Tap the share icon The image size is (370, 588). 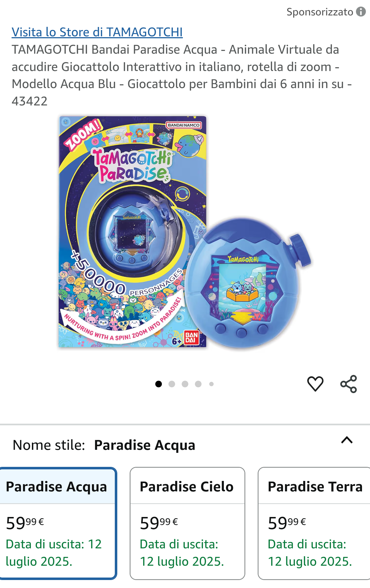click(x=349, y=384)
